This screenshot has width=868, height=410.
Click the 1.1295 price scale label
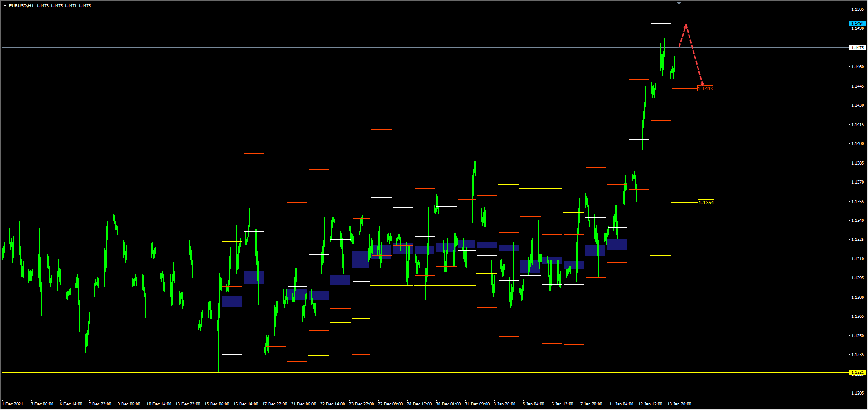(858, 278)
